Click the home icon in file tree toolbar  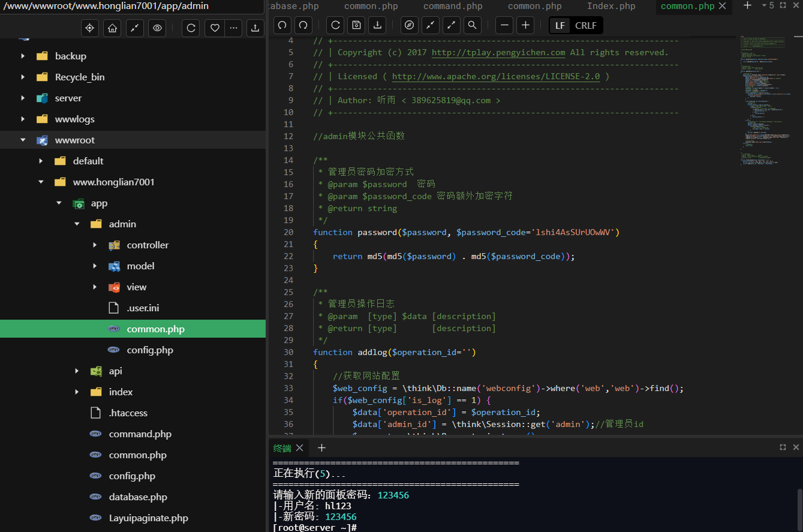(x=112, y=28)
